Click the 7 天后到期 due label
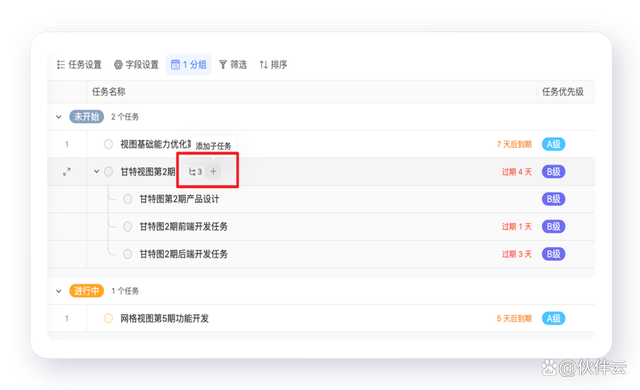 pos(514,144)
